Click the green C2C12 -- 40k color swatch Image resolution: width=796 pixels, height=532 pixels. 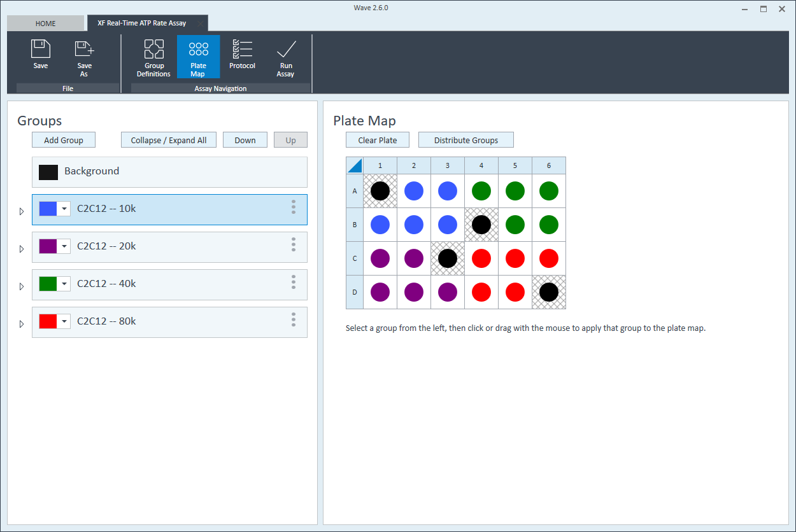coord(48,284)
